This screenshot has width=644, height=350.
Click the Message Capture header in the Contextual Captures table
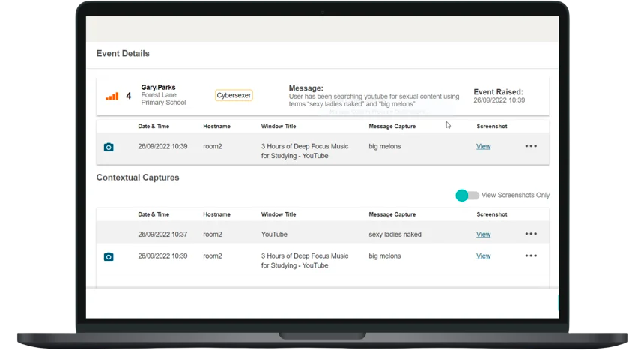(x=392, y=214)
